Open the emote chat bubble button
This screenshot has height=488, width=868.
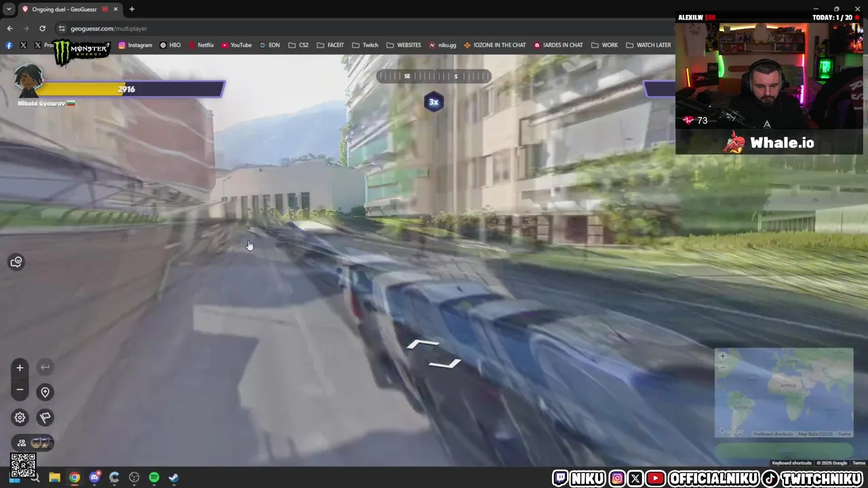(16, 262)
